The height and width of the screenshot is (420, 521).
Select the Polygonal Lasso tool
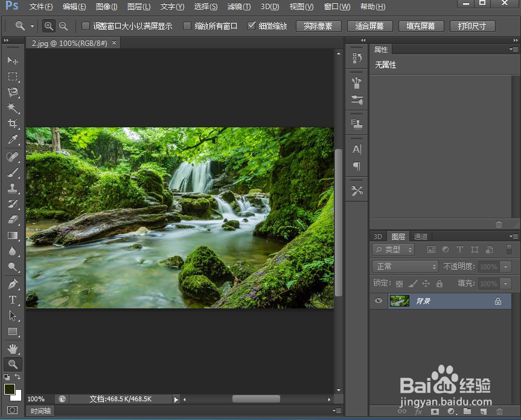13,92
